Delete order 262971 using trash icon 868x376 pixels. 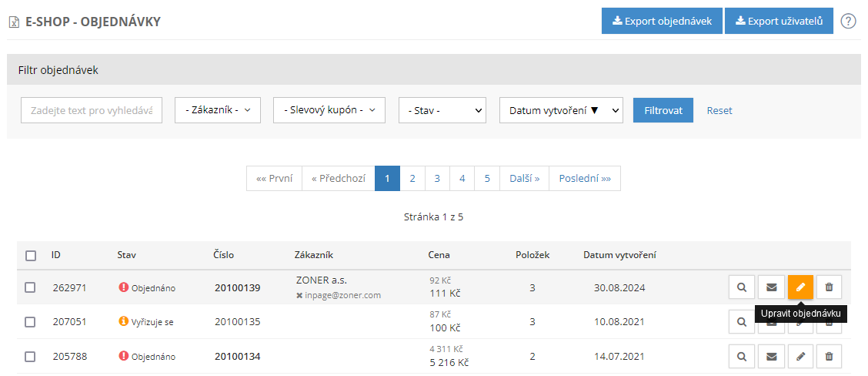click(x=829, y=287)
